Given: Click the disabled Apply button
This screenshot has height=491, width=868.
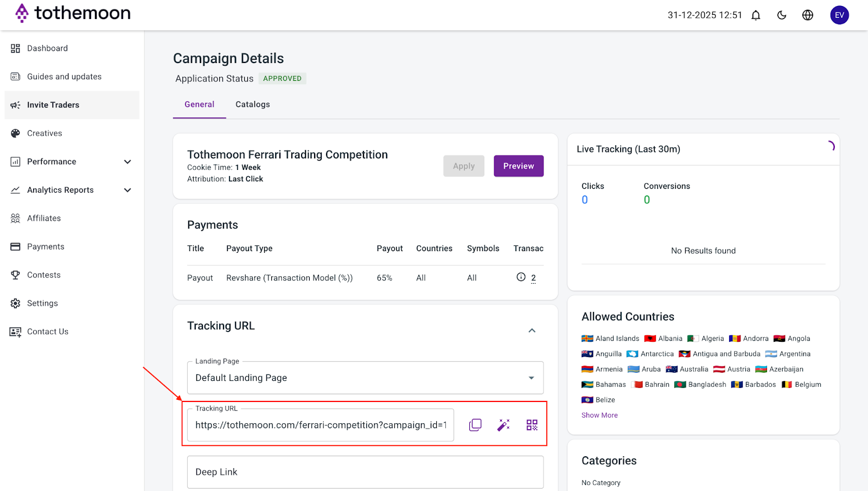Looking at the screenshot, I should coord(464,166).
